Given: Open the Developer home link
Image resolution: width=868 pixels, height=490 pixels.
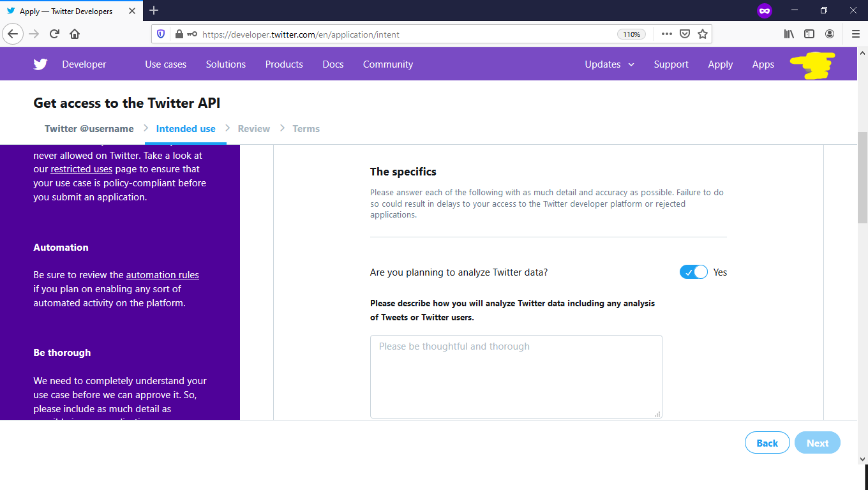Looking at the screenshot, I should 84,64.
